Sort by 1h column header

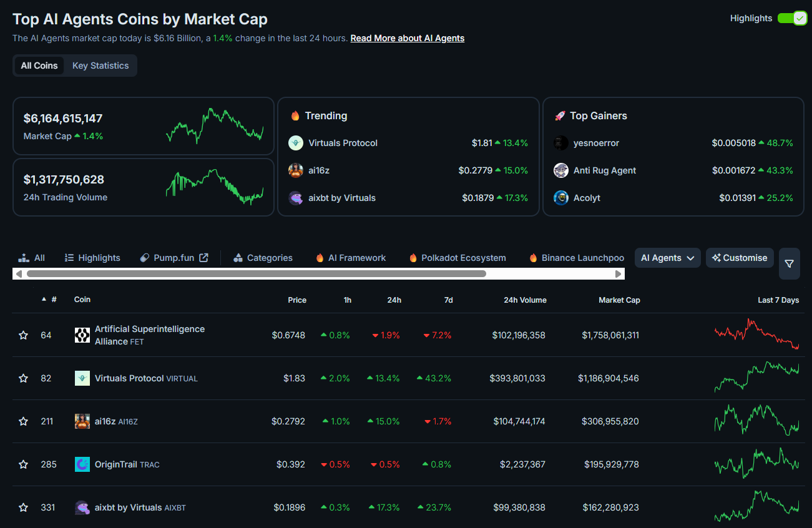coord(347,300)
